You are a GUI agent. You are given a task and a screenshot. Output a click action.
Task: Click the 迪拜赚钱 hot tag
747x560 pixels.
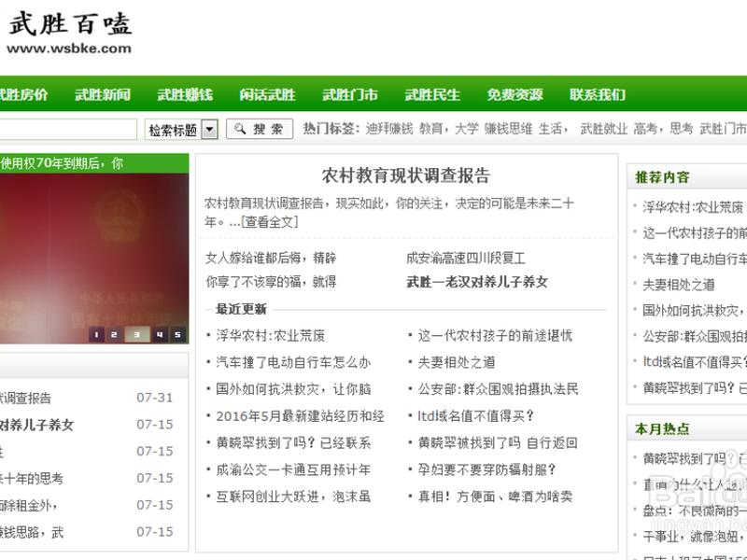coord(389,129)
